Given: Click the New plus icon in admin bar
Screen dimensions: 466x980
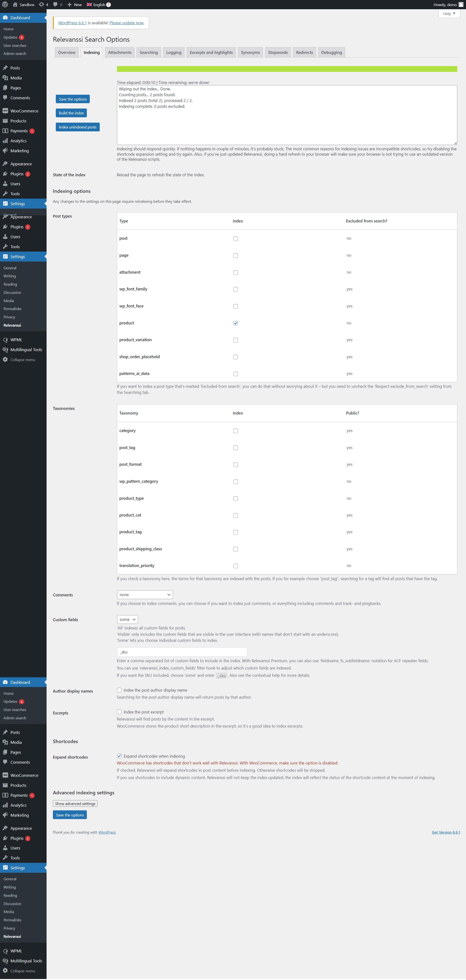Looking at the screenshot, I should coord(70,5).
